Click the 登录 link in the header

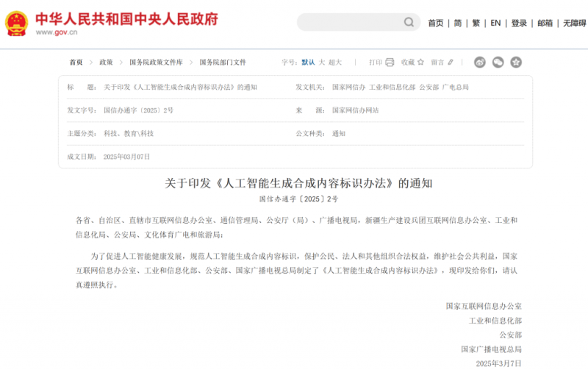(519, 24)
